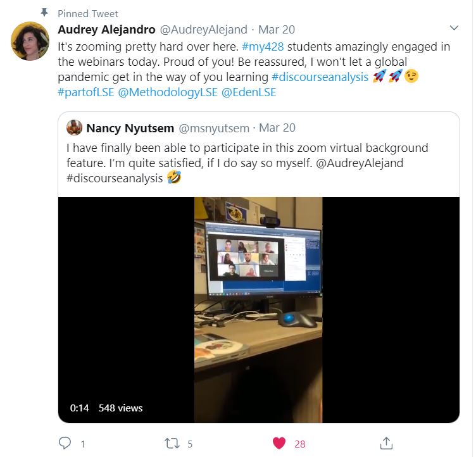Viewport: 476px width, 457px height.
Task: Click the retweet arrows icon
Action: 172,443
